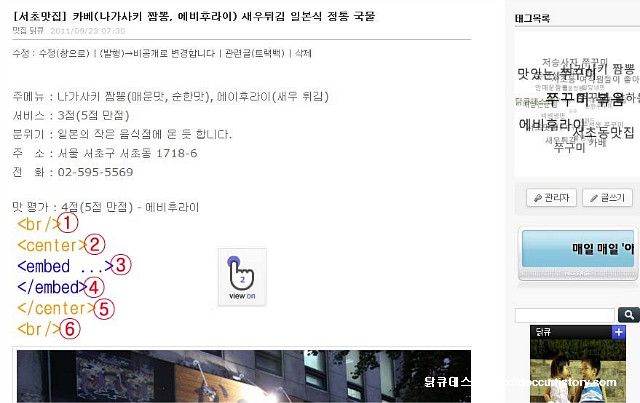Click the 닭큐 profile picture of two children
640x403 pixels.
coord(578,370)
